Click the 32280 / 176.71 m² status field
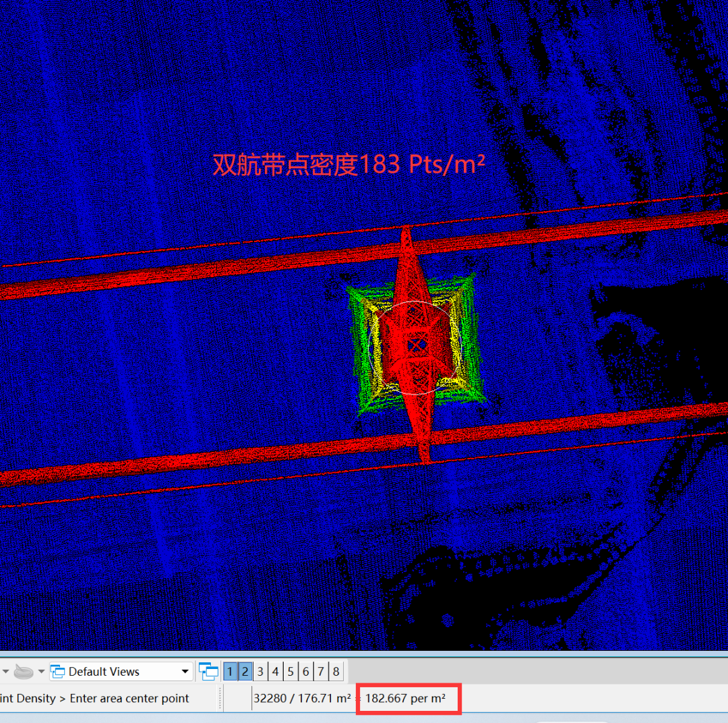Image resolution: width=728 pixels, height=723 pixels. 302,698
